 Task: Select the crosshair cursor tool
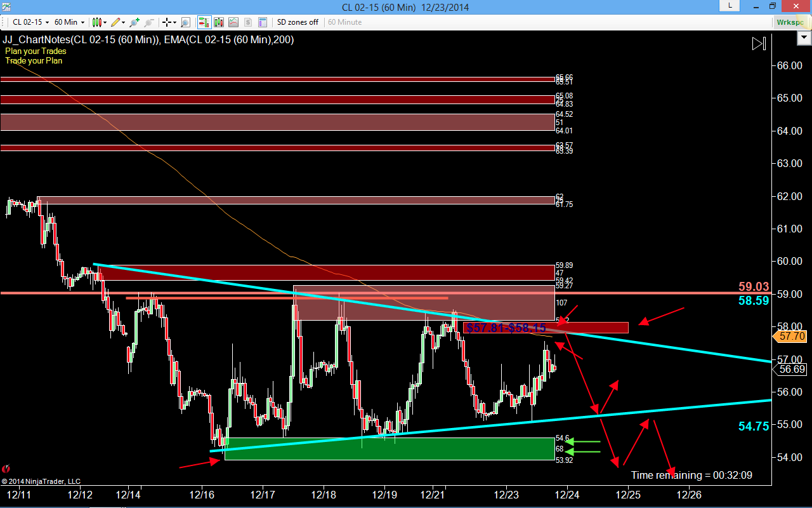(169, 22)
